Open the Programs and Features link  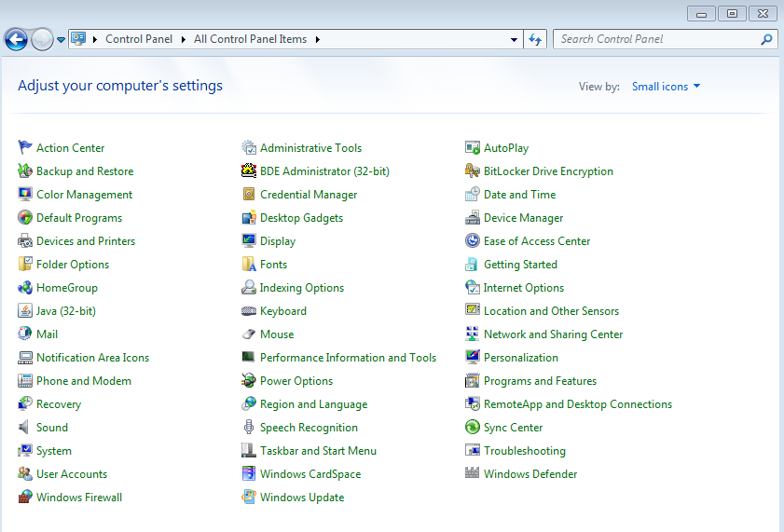[540, 381]
